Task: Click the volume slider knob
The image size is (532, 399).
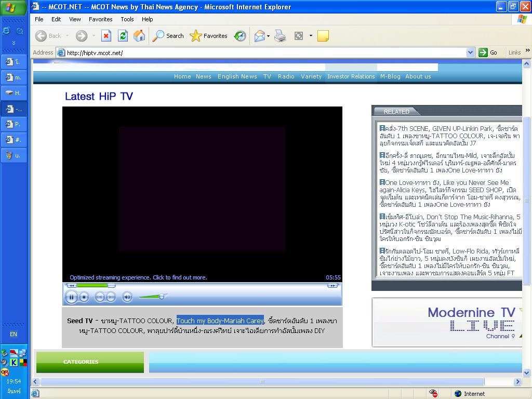Action: 162,297
